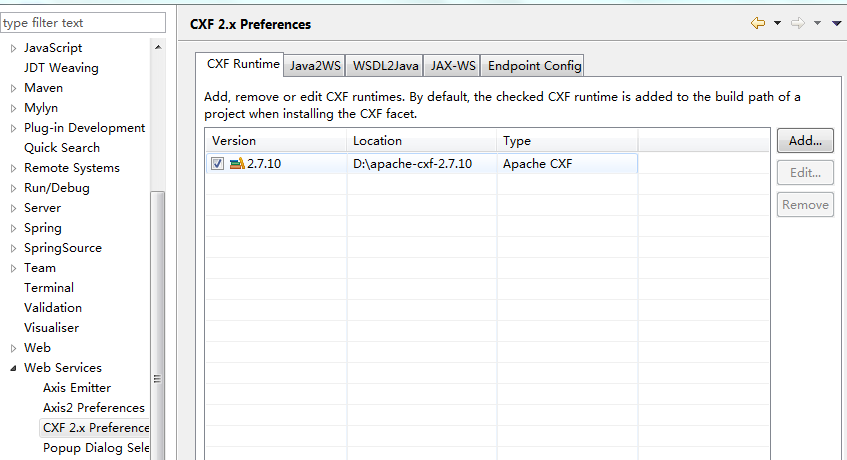Select Axis2 Preferences item
The width and height of the screenshot is (847, 460).
pyautogui.click(x=93, y=408)
